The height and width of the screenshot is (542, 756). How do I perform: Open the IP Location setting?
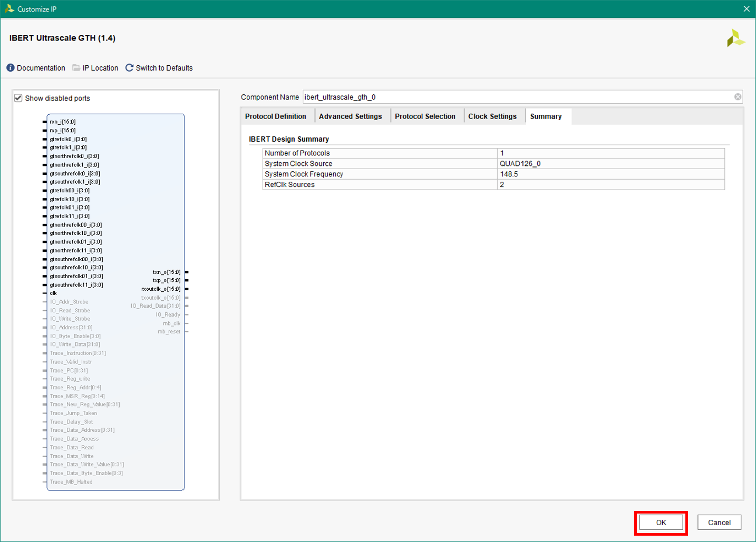[95, 68]
